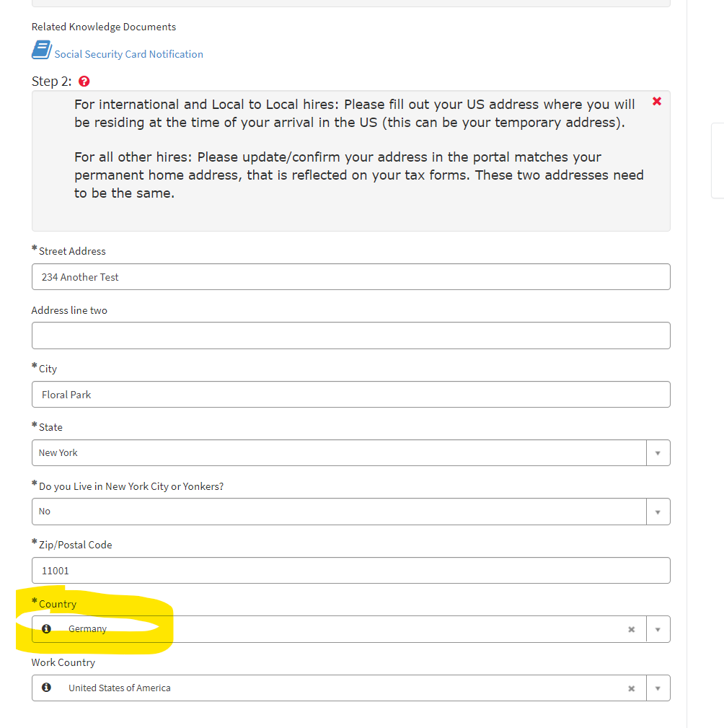Open the New York City or Yonkers dropdown arrow
The image size is (724, 728).
coord(658,512)
